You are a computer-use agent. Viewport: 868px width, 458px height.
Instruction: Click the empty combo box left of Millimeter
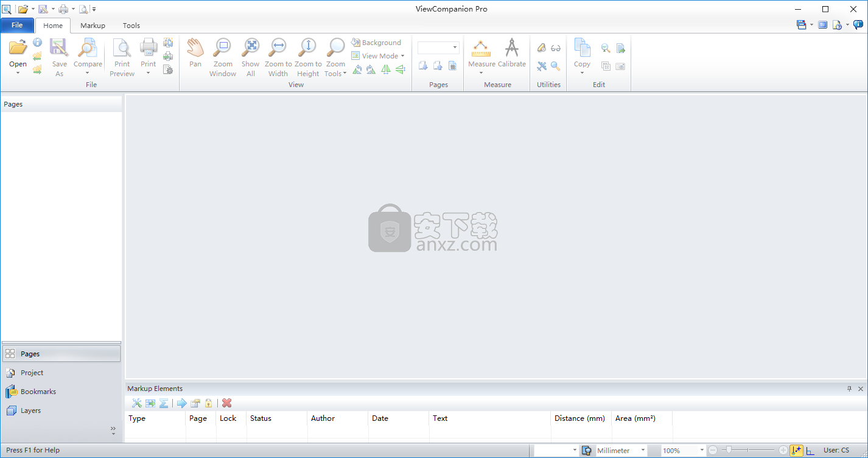[x=556, y=451]
